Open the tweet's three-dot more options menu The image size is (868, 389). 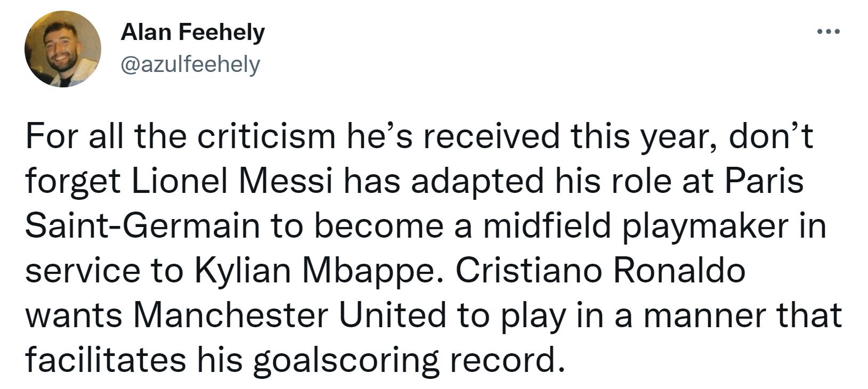coord(829,32)
